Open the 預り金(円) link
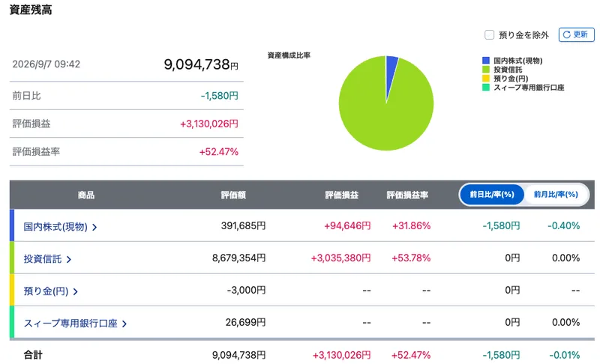The image size is (600, 364). (x=46, y=291)
